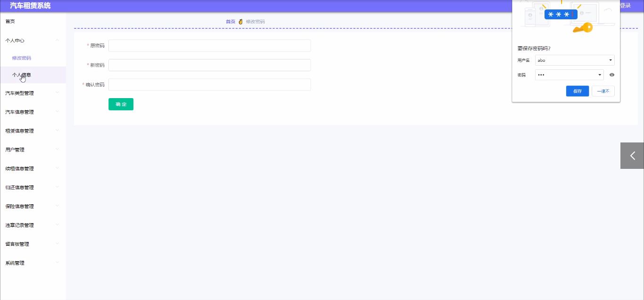Screen dimensions: 644x300
Task: Click the 原密码 input field
Action: (209, 46)
